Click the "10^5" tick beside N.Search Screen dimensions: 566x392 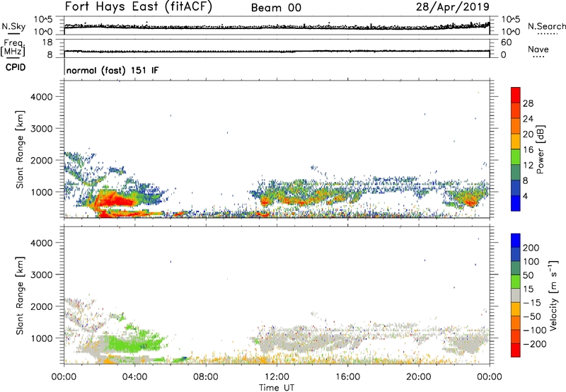click(511, 19)
